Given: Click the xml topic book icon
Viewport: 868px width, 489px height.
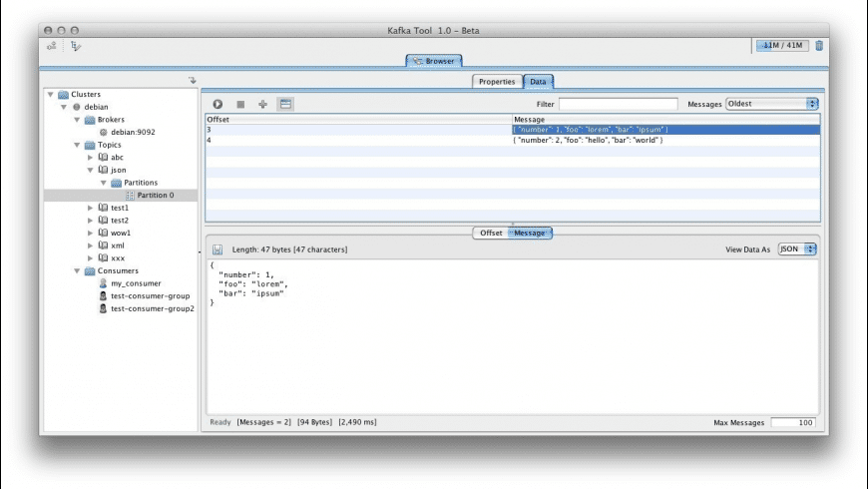Looking at the screenshot, I should 103,245.
